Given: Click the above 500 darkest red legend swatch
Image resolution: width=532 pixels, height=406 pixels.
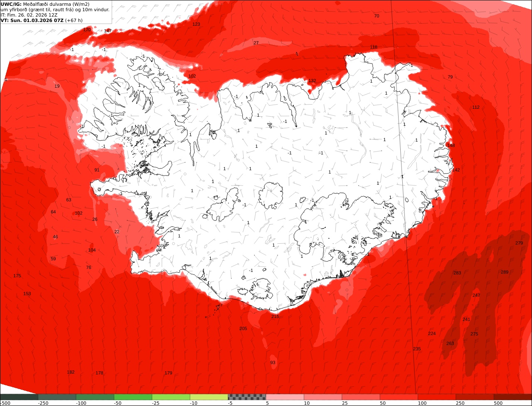Looking at the screenshot, I should pyautogui.click(x=513, y=397).
